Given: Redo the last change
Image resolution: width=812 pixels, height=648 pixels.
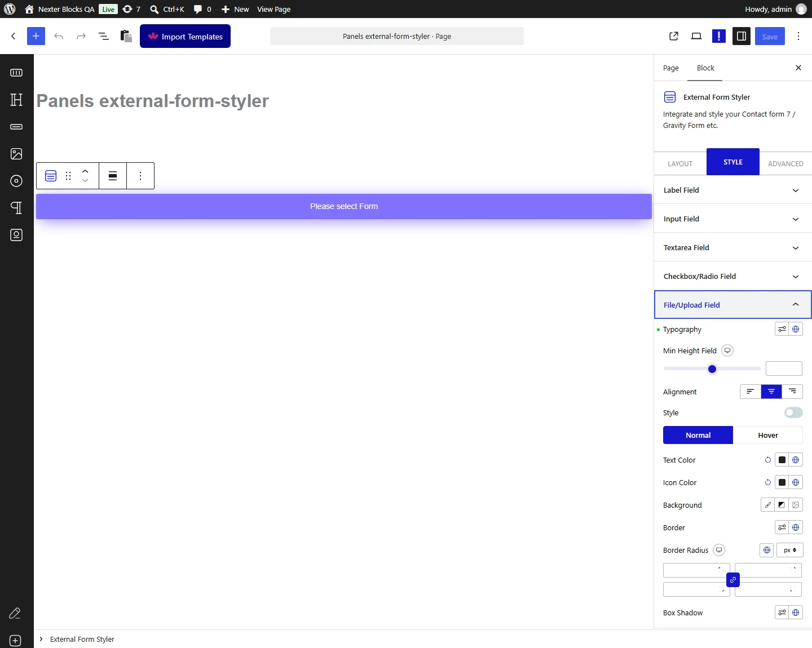Looking at the screenshot, I should [x=81, y=36].
